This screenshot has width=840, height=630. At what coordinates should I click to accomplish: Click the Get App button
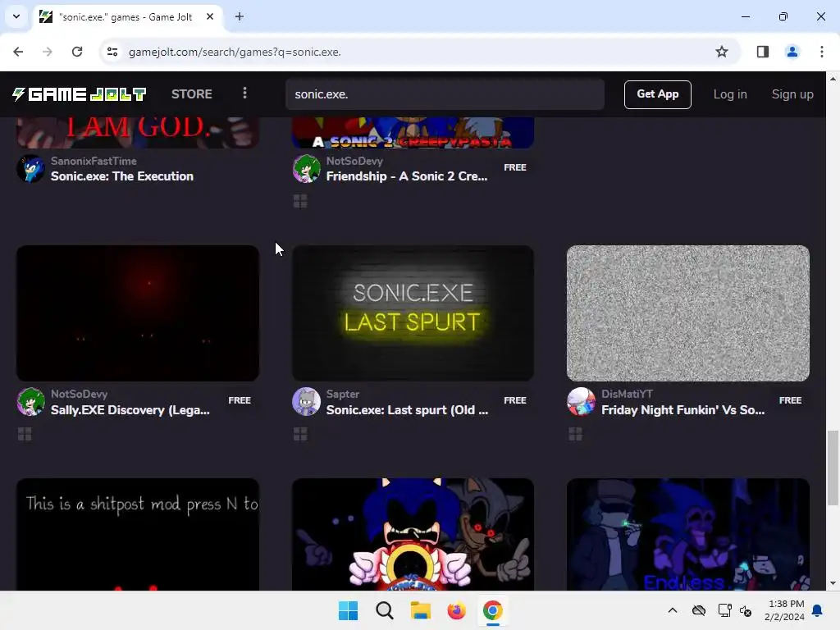pos(658,94)
